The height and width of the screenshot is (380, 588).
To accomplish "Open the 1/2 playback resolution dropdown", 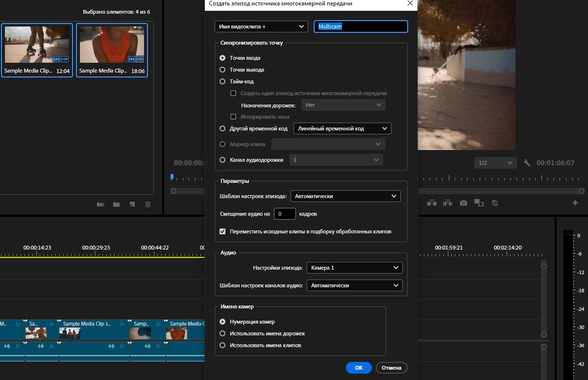I will tap(495, 162).
